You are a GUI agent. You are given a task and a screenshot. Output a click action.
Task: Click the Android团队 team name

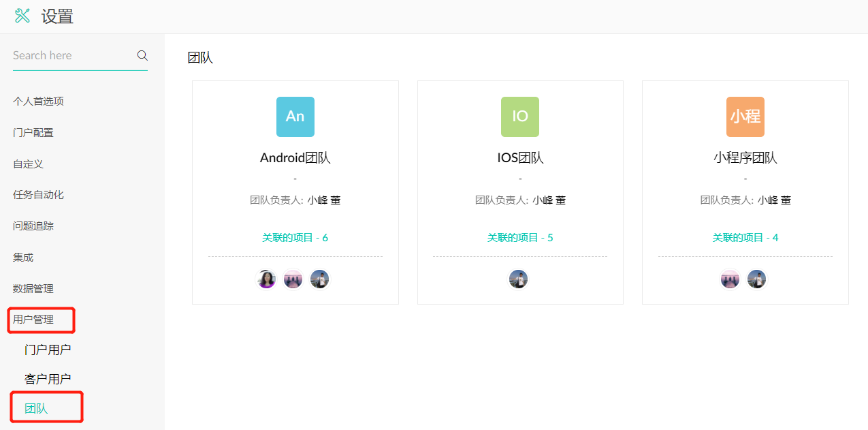(x=295, y=158)
